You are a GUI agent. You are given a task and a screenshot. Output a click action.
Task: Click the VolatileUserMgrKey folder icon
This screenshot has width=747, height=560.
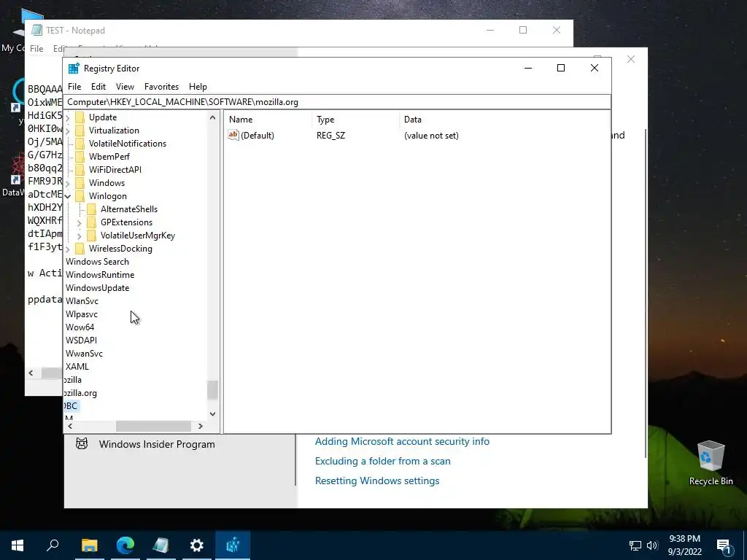click(x=91, y=236)
